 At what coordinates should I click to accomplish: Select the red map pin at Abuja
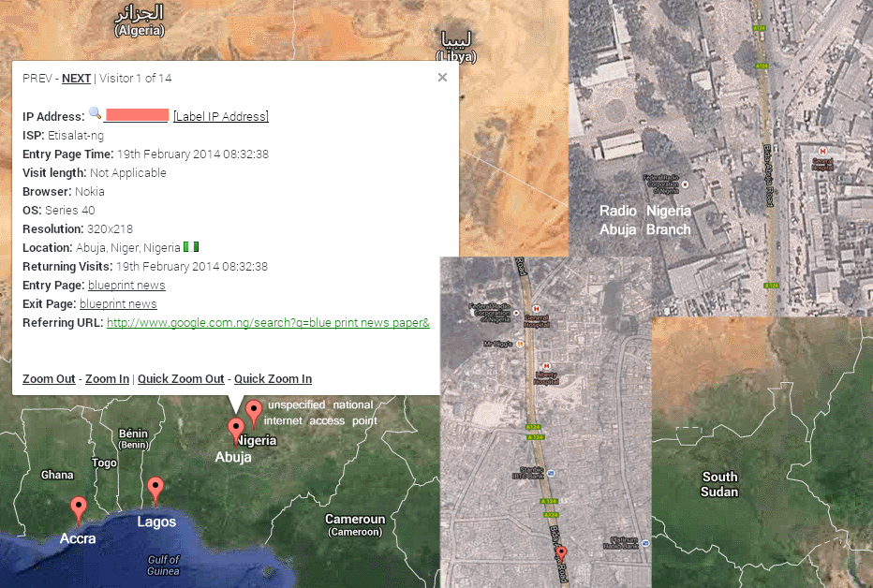click(236, 431)
